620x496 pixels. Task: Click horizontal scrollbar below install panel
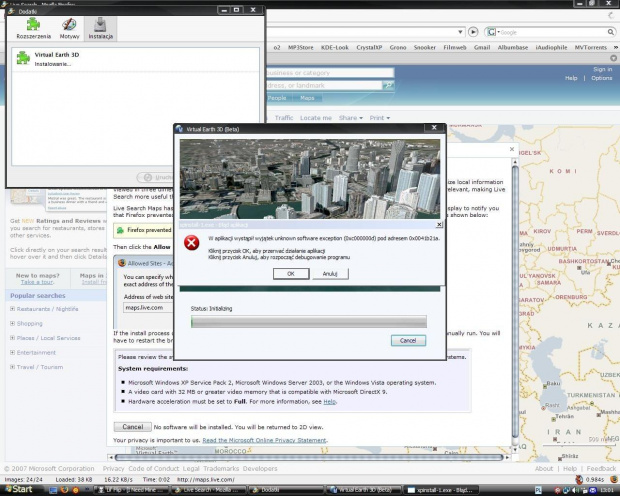pos(309,457)
